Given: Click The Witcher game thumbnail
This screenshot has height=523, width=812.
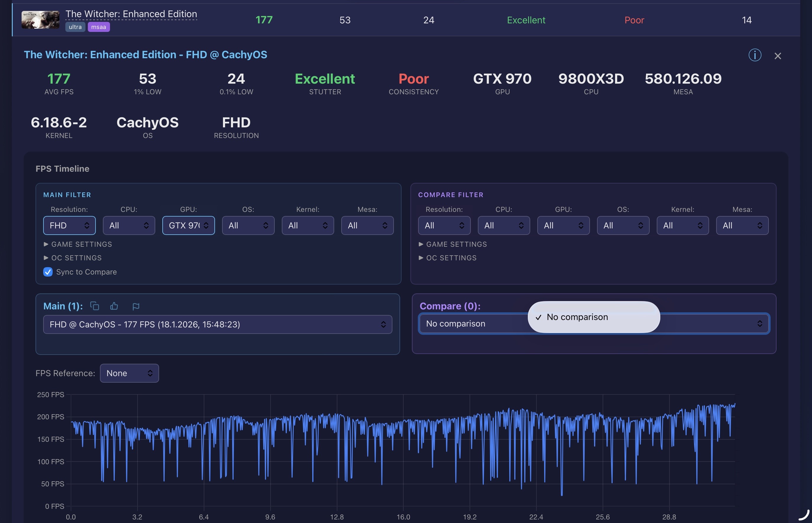Looking at the screenshot, I should pos(41,20).
